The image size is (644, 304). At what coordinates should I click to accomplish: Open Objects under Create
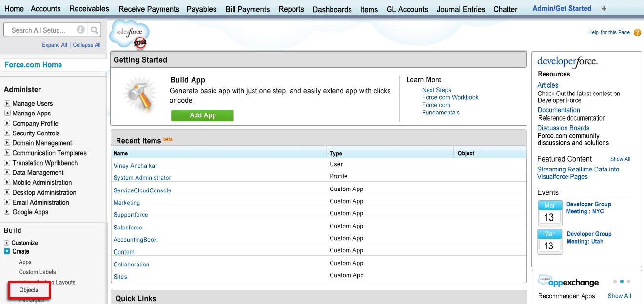tap(29, 290)
